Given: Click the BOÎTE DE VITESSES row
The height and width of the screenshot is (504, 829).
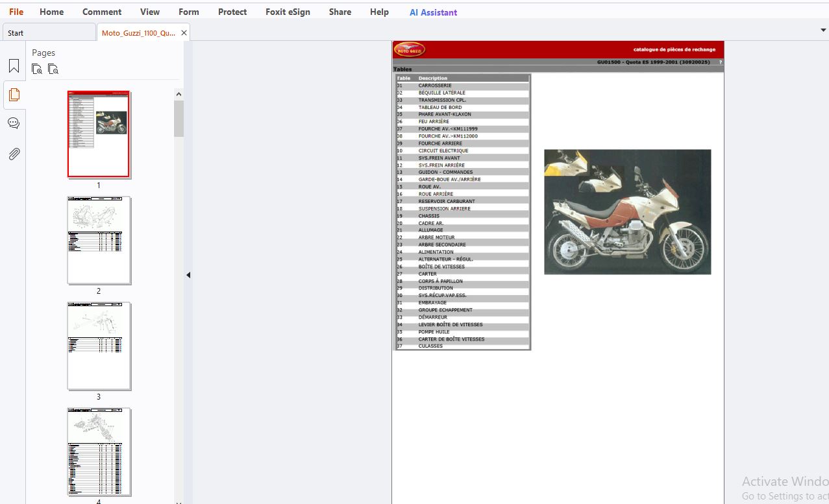Looking at the screenshot, I should pyautogui.click(x=463, y=267).
